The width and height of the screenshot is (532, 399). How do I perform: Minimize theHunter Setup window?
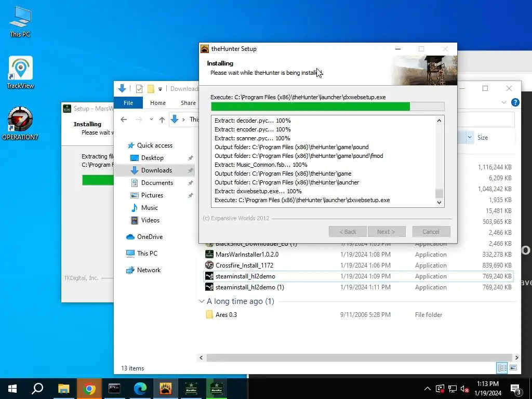pos(398,49)
